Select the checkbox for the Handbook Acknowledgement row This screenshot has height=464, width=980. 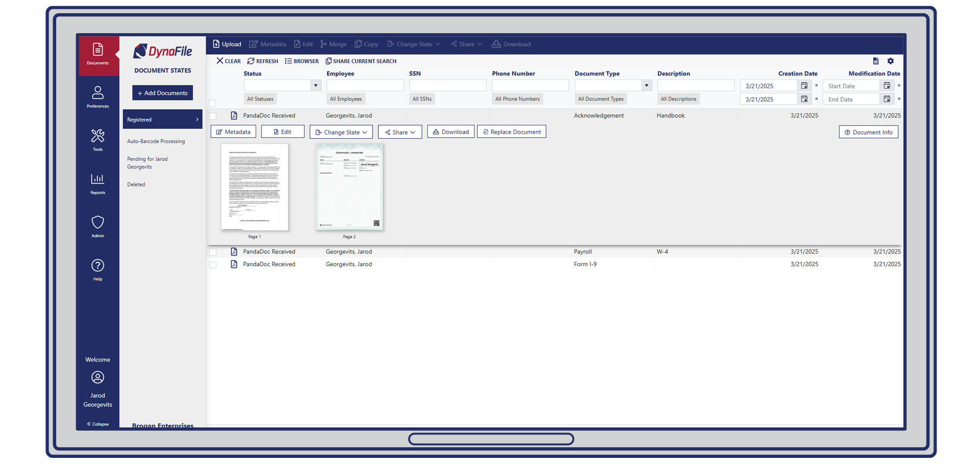pos(213,116)
